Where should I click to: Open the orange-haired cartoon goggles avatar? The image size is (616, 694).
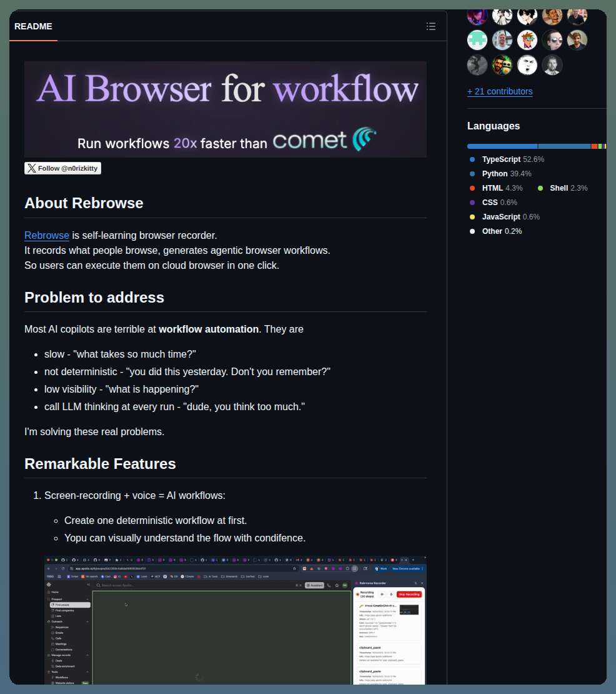(527, 40)
